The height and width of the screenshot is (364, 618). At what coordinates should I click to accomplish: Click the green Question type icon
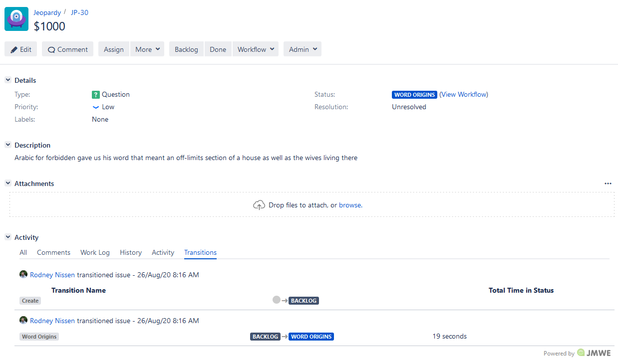tap(95, 94)
